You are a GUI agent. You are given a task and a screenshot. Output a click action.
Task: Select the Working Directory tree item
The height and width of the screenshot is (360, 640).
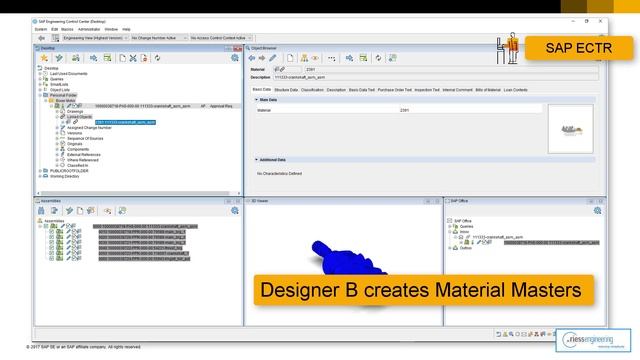click(64, 176)
